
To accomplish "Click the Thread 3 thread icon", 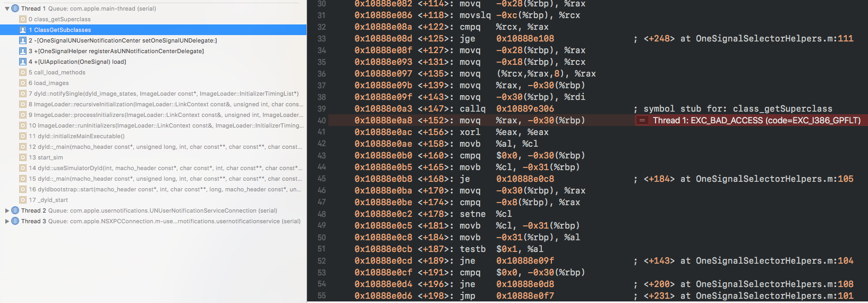I will pos(15,221).
